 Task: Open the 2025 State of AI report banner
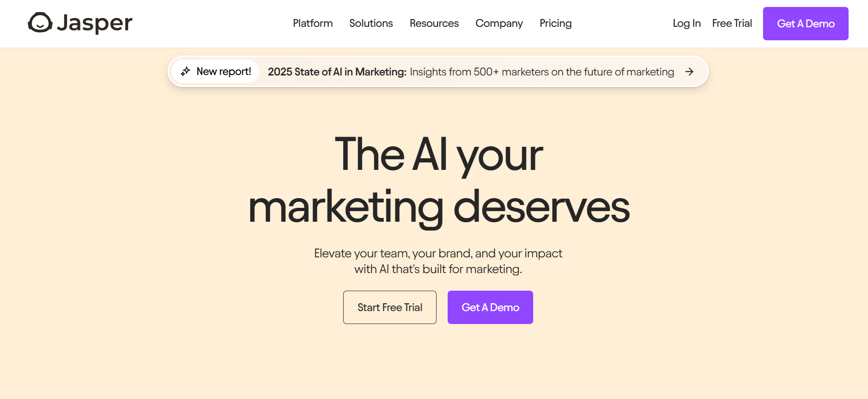(438, 72)
